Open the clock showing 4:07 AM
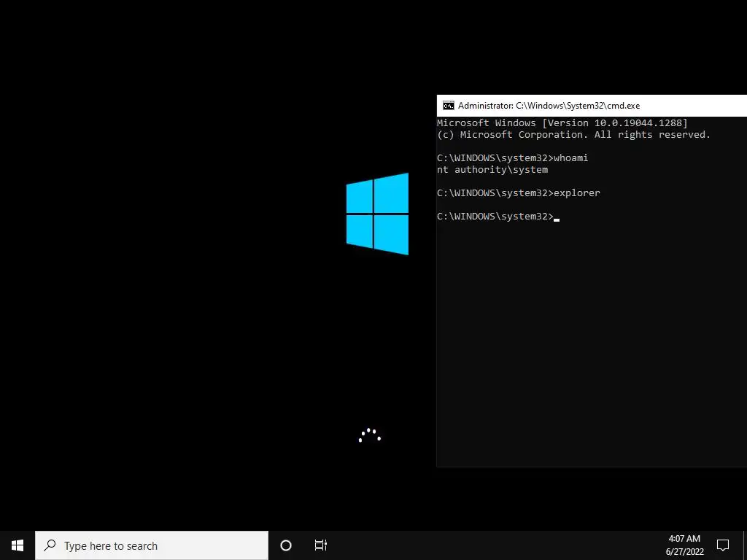747x560 pixels. click(x=684, y=545)
